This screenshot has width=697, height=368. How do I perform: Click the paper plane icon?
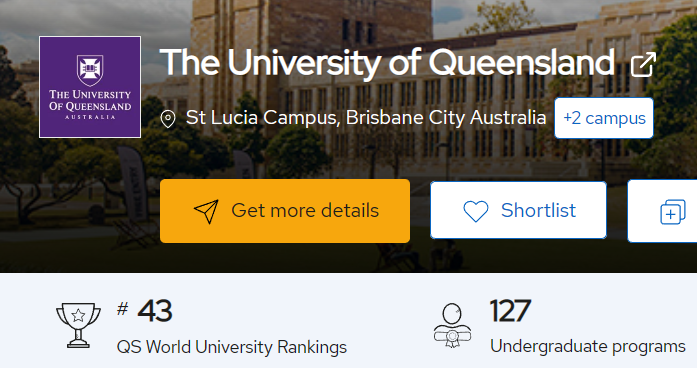click(206, 211)
